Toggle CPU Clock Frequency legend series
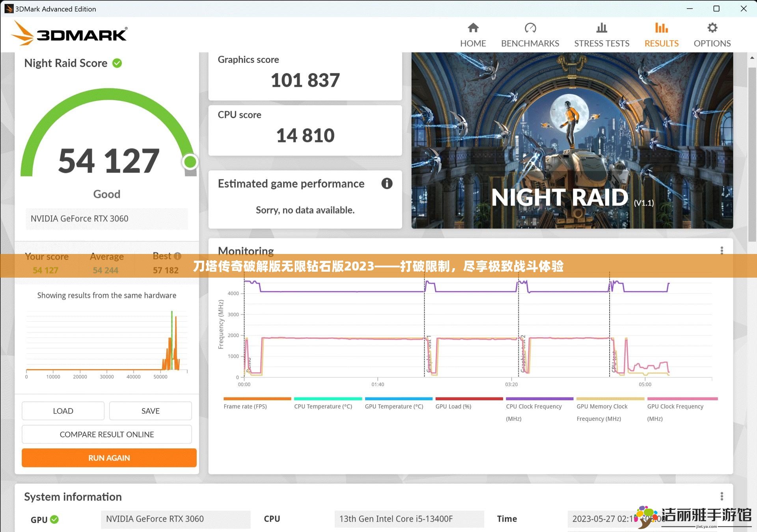757x532 pixels. click(539, 410)
